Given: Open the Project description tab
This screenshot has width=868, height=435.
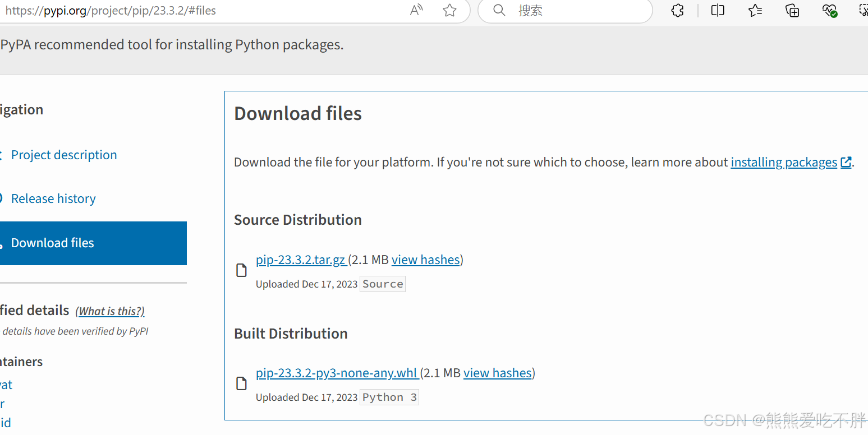Looking at the screenshot, I should pos(64,155).
